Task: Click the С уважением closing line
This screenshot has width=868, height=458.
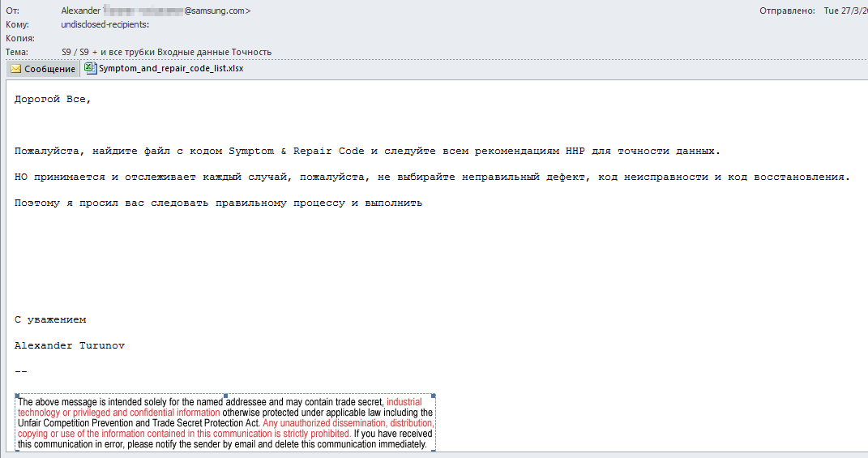Action: tap(50, 320)
